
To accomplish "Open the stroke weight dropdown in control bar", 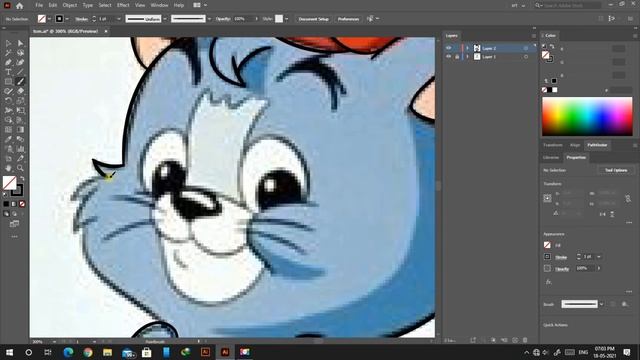I will coord(119,19).
